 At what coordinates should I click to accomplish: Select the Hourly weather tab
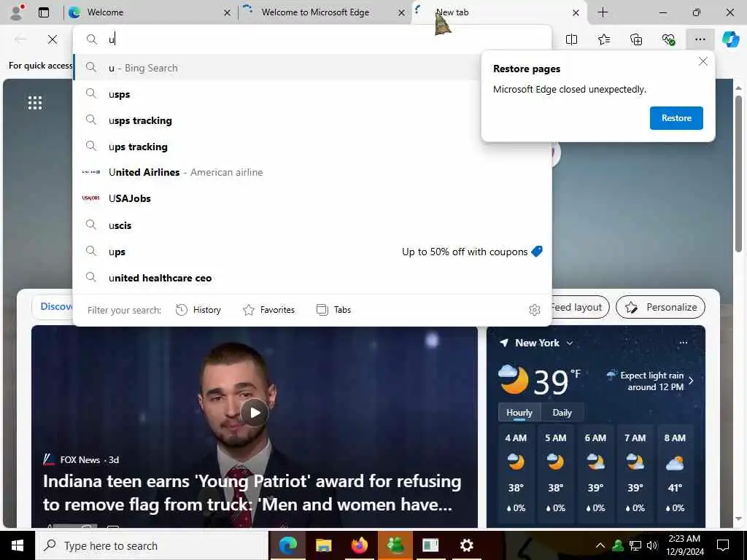pyautogui.click(x=519, y=413)
